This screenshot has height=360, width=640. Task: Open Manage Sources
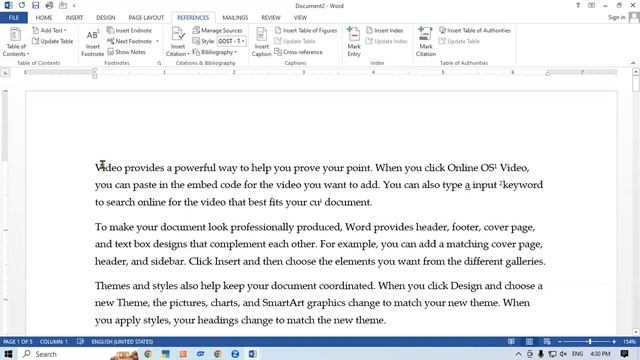click(218, 31)
